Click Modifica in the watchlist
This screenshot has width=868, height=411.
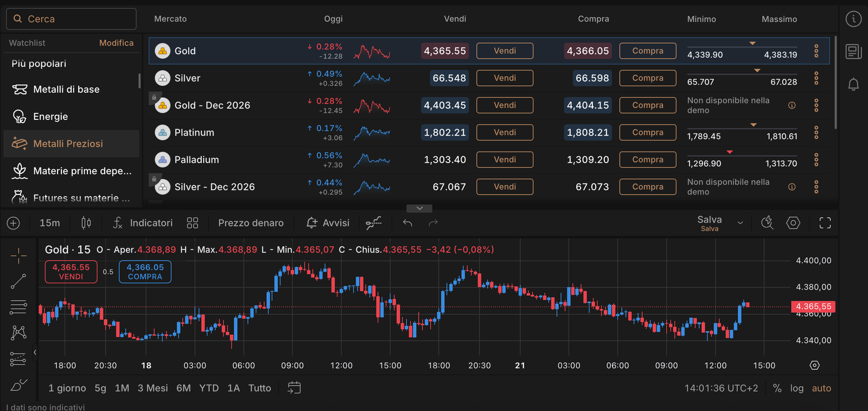click(x=116, y=43)
